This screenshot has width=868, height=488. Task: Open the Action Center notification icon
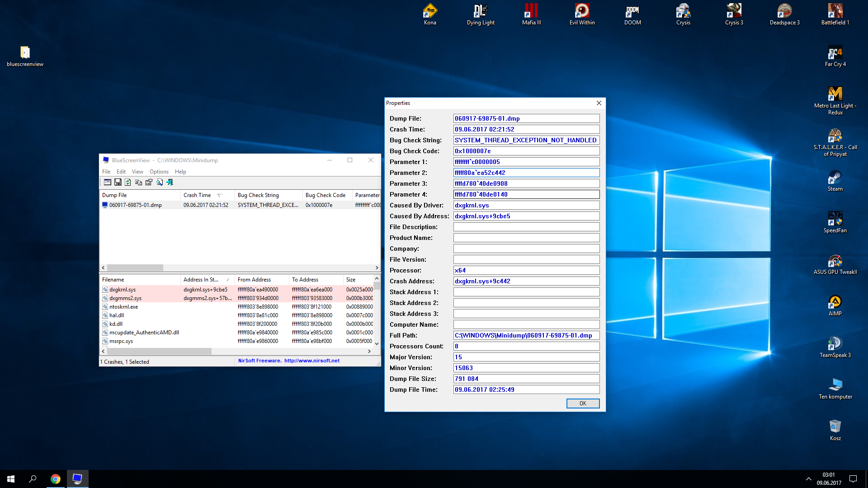[853, 479]
